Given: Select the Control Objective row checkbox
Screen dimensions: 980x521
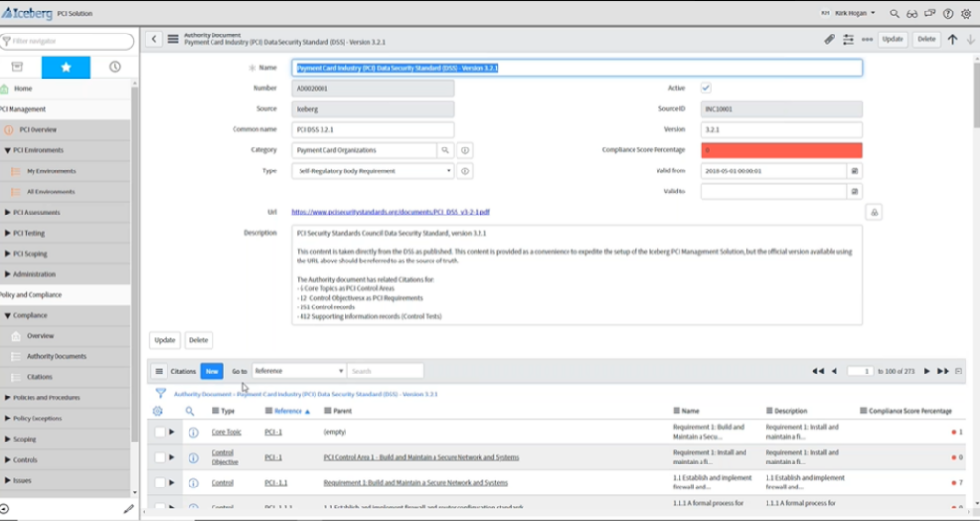Looking at the screenshot, I should click(x=160, y=457).
